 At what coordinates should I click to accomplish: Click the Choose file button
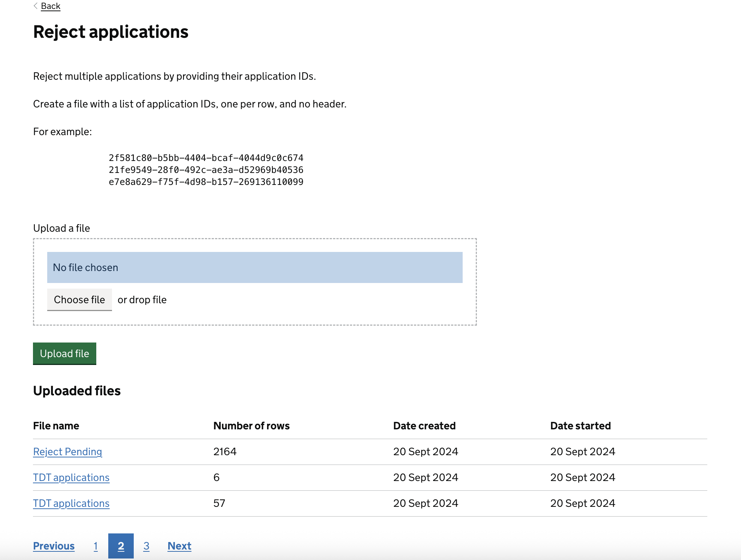click(79, 299)
